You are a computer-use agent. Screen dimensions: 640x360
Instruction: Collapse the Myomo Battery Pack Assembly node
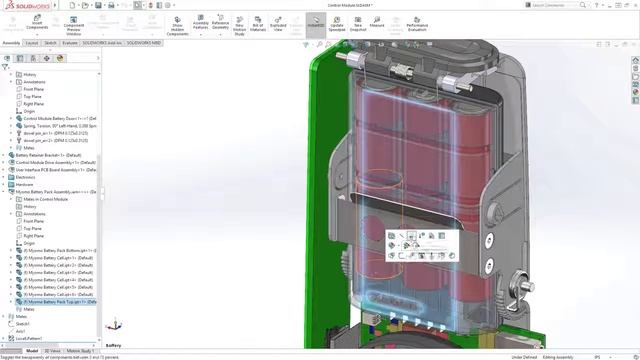coord(3,192)
